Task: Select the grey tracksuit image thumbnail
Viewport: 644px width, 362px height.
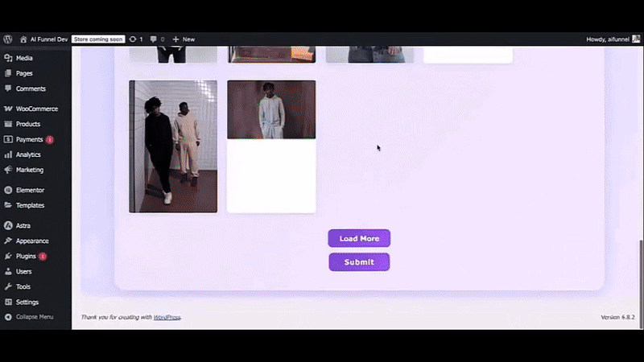Action: pos(271,110)
